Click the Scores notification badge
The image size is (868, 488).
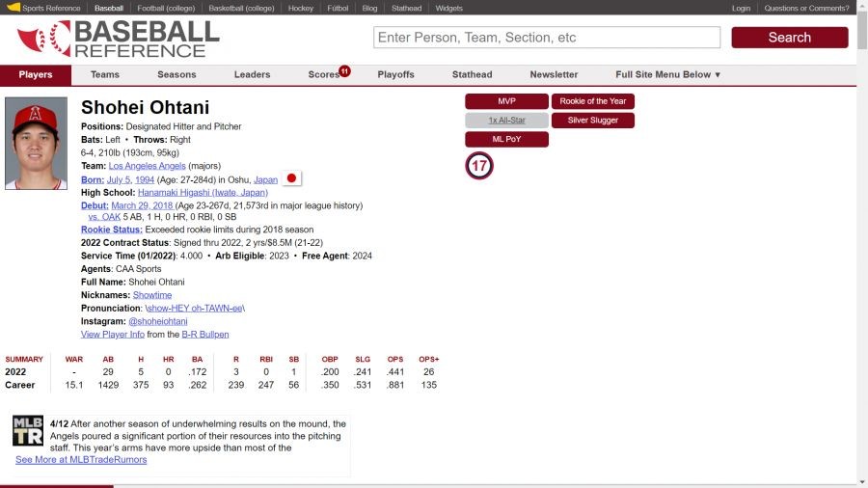click(344, 70)
